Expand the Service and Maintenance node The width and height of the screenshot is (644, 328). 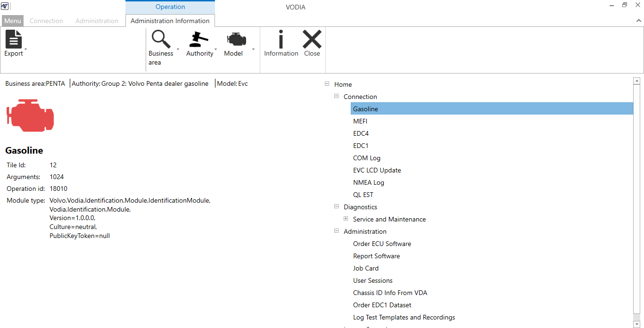coord(346,218)
